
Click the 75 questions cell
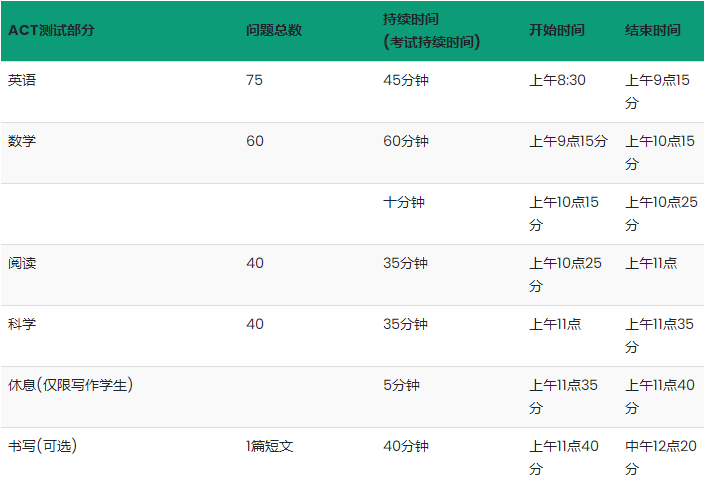pos(254,80)
